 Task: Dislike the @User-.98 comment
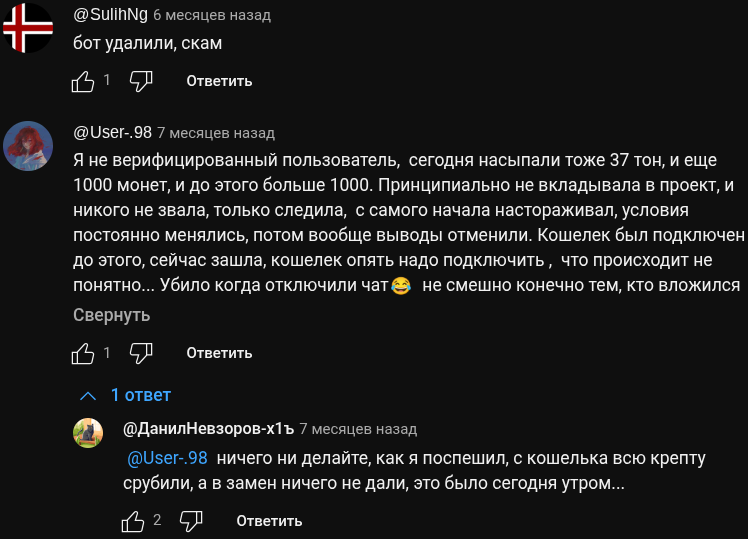(x=141, y=353)
